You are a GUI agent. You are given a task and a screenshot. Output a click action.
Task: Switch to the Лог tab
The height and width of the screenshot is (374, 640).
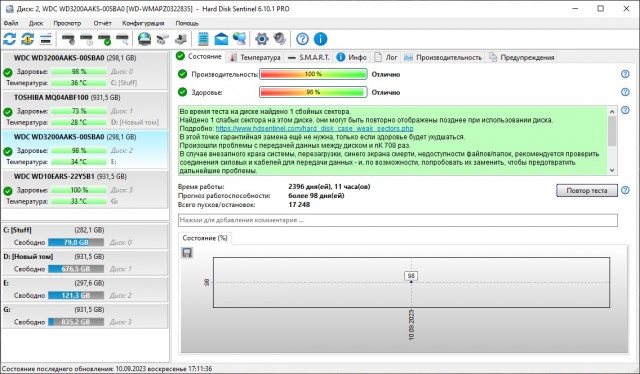click(x=386, y=58)
